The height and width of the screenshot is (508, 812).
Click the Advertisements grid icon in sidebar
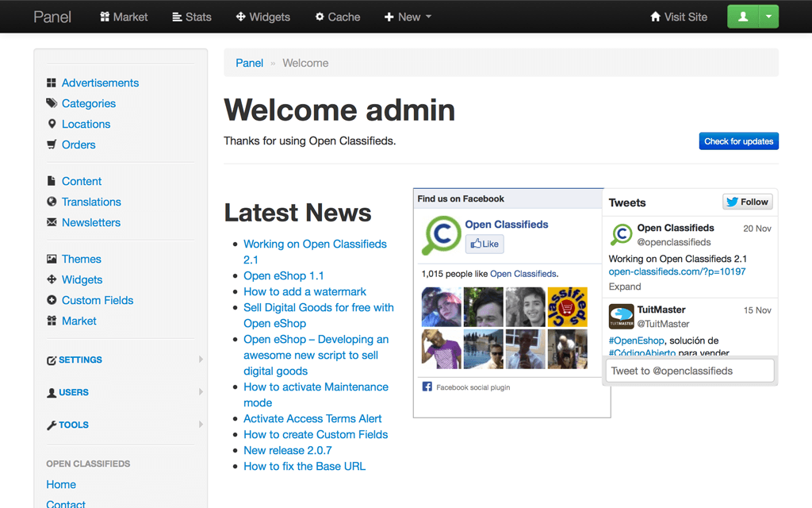[x=52, y=83]
